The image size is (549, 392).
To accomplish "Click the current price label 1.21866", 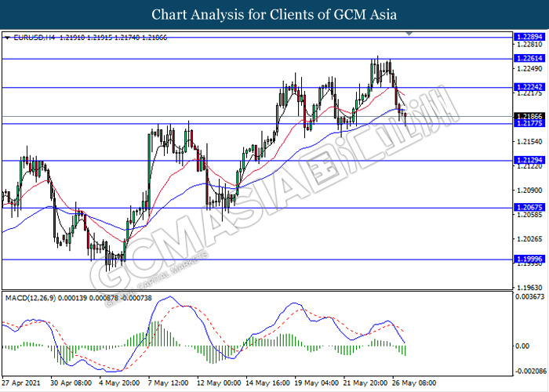I will (529, 116).
